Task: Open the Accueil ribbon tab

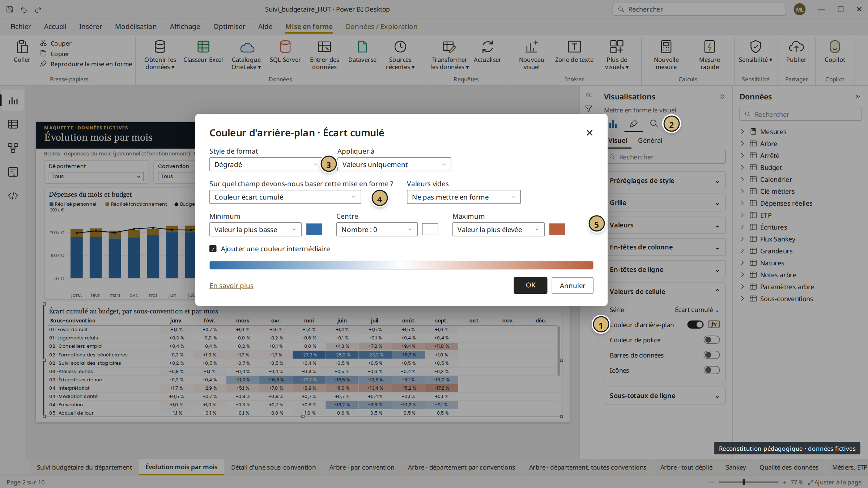Action: pos(55,26)
